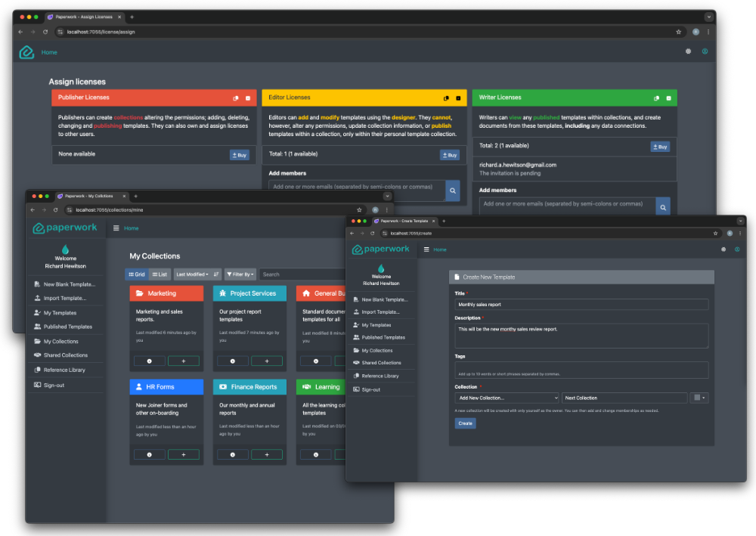The image size is (756, 536).
Task: Open Chrome three-dot menu in Create Template window
Action: pyautogui.click(x=740, y=234)
